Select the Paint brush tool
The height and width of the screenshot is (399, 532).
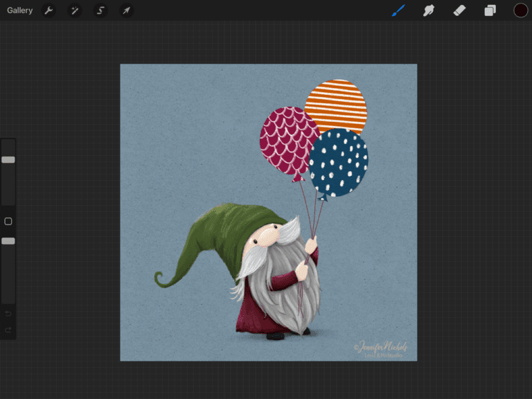398,10
